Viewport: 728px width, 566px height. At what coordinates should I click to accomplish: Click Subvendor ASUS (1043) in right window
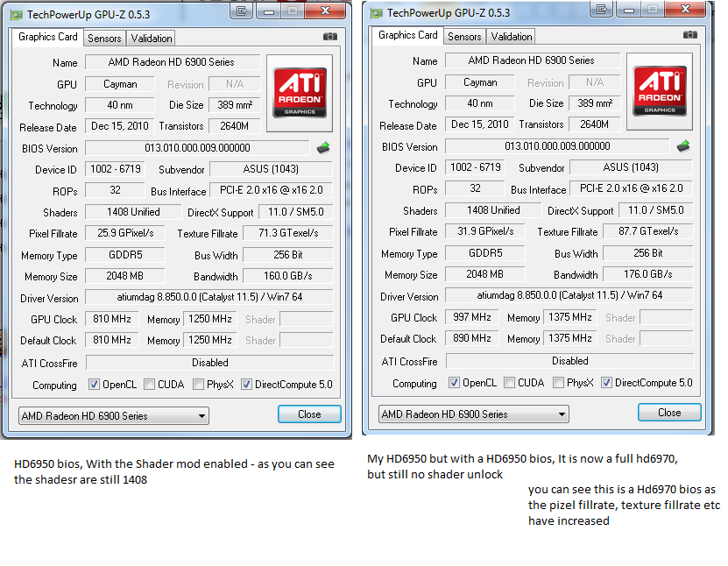(631, 167)
